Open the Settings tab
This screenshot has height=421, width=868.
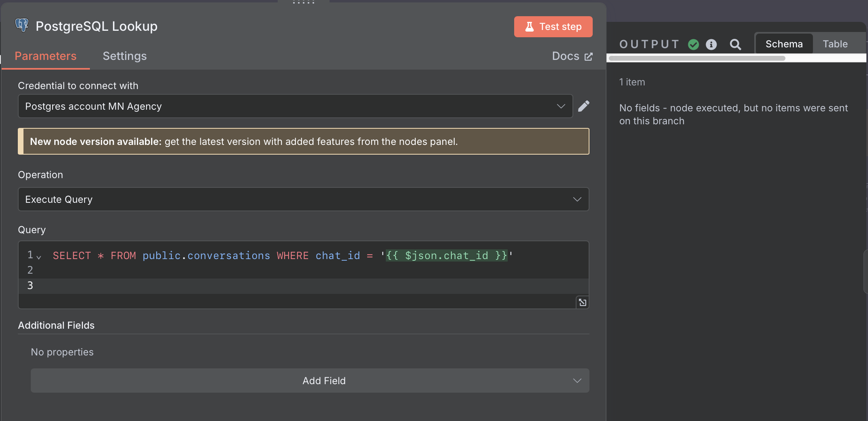(x=125, y=56)
